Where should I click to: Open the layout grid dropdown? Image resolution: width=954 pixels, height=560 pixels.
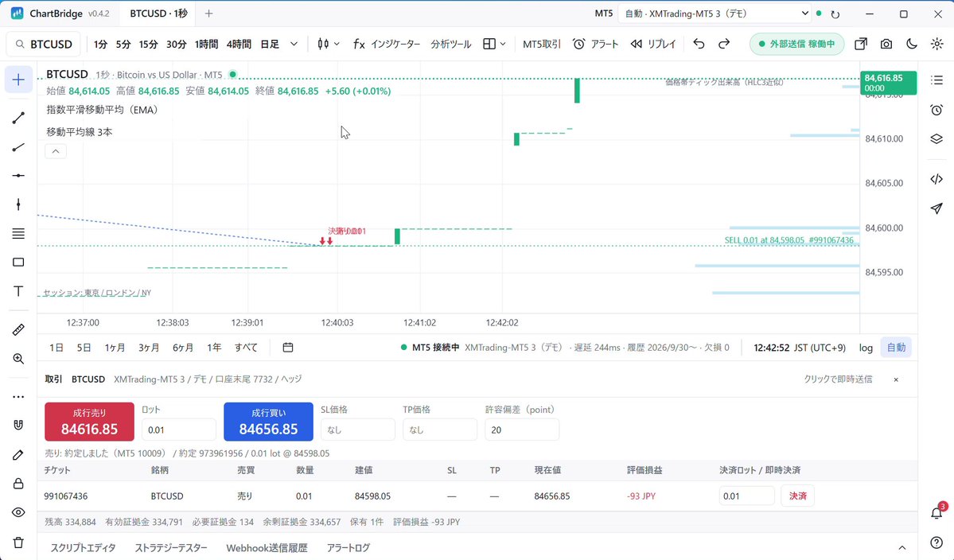494,44
